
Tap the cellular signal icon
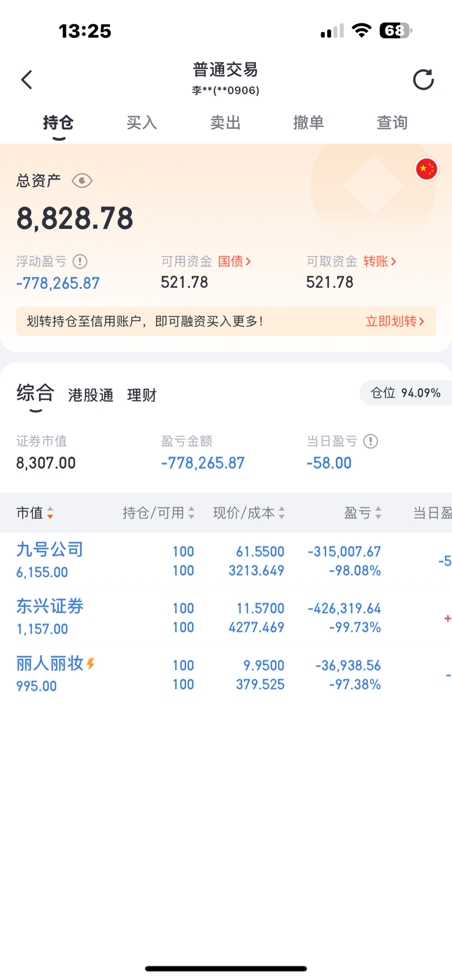coord(332,31)
